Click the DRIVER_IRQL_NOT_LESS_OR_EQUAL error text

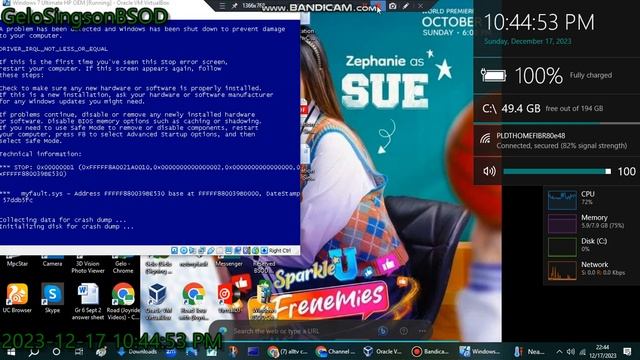pos(54,49)
